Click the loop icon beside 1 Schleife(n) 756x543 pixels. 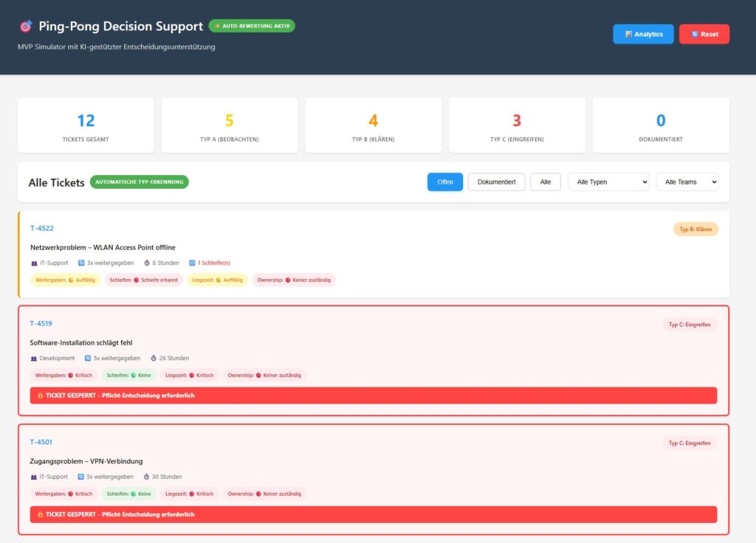click(x=192, y=263)
